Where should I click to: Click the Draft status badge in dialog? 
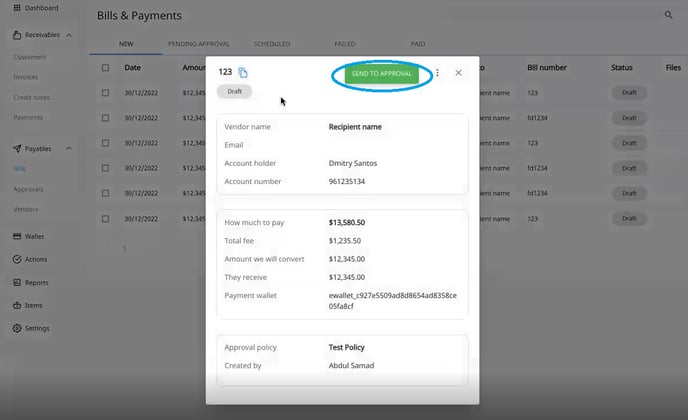coord(234,91)
